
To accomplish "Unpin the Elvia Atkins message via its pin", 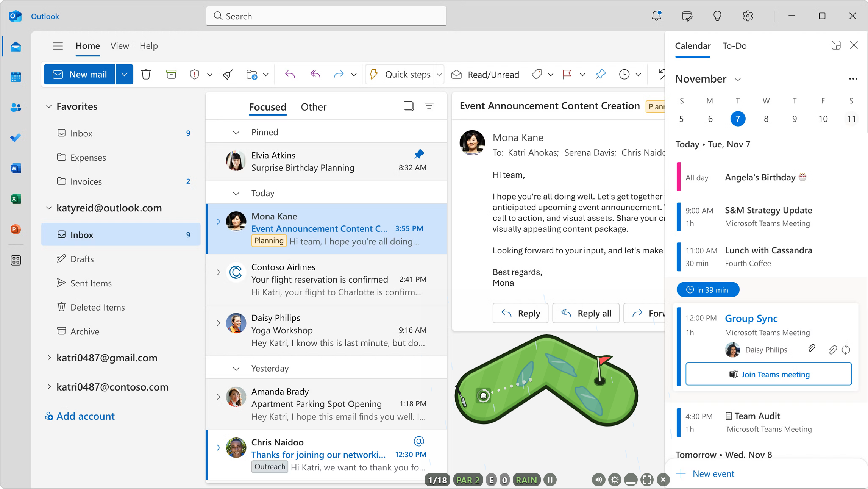I will pyautogui.click(x=419, y=154).
